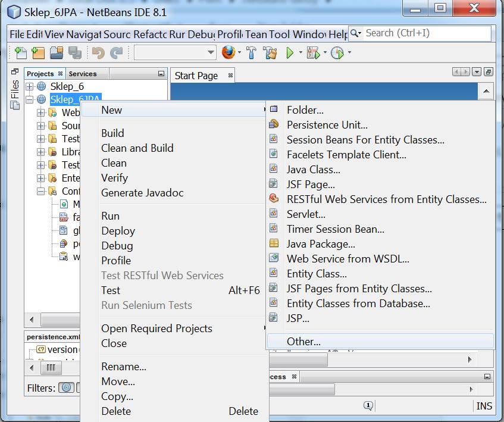Open the Run Project dropdown arrow
This screenshot has width=504, height=422.
point(300,52)
